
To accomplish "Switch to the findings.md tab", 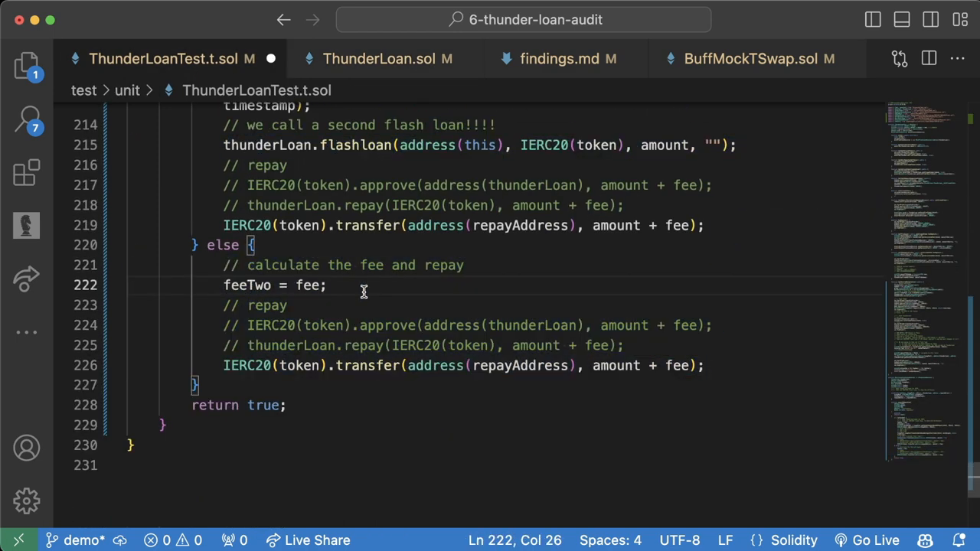I will click(559, 59).
